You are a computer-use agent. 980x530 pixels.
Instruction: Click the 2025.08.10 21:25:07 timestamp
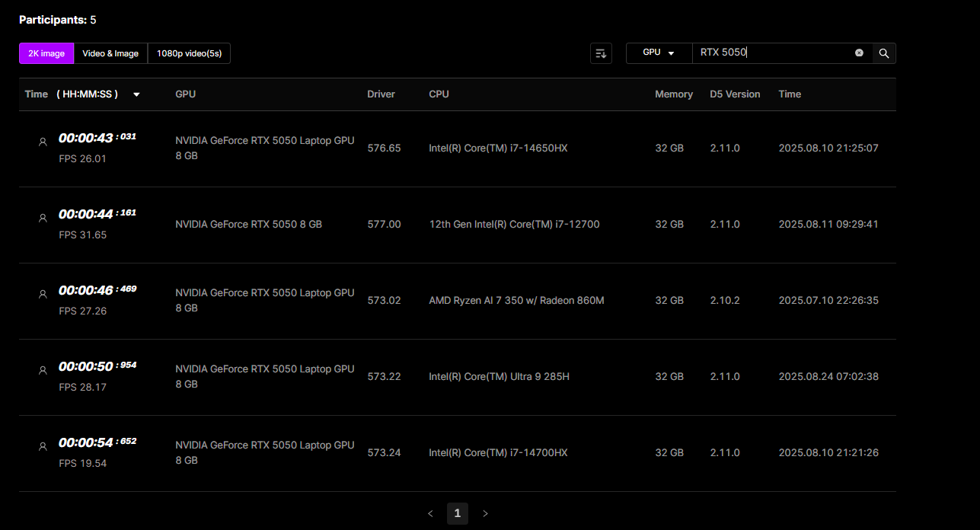pos(828,148)
